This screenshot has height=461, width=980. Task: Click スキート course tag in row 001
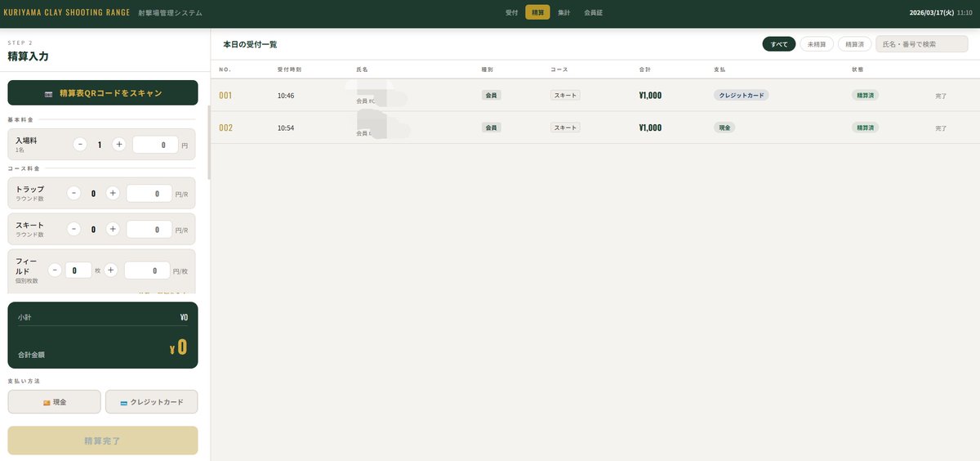pyautogui.click(x=565, y=95)
